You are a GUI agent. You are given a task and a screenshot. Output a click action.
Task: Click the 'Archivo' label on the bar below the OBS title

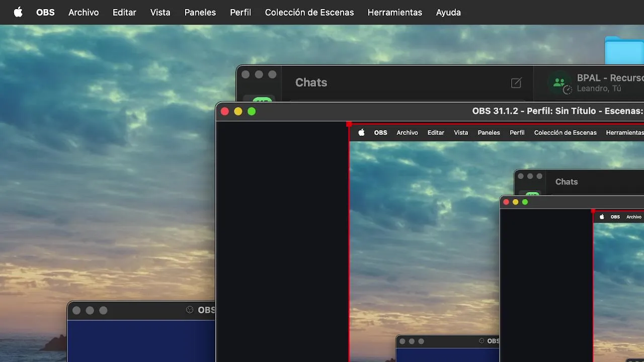(x=407, y=133)
